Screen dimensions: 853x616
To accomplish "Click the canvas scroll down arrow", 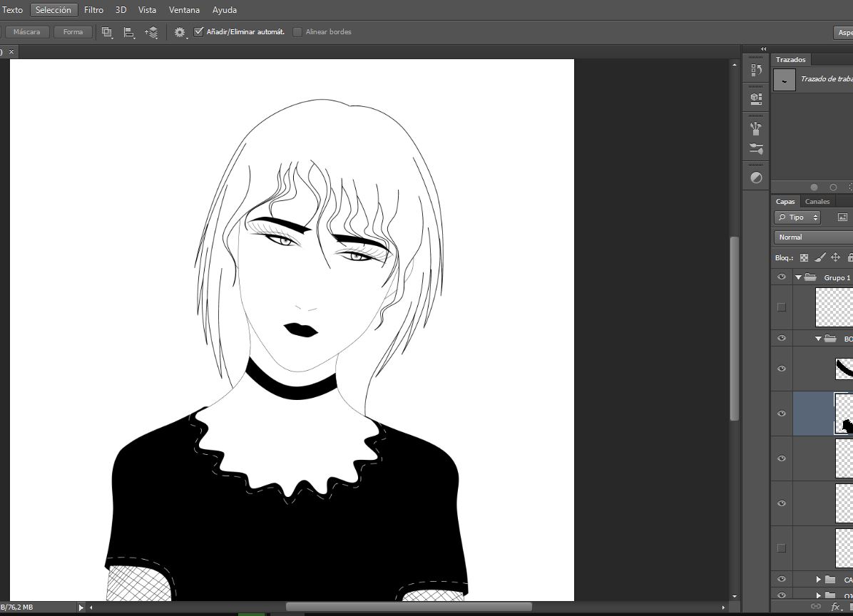I will 735,597.
